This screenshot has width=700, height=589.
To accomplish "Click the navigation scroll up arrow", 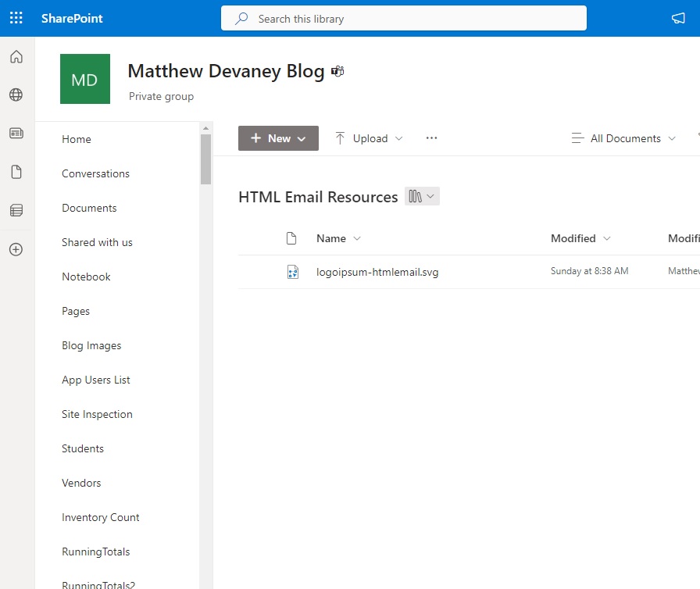I will [x=205, y=128].
